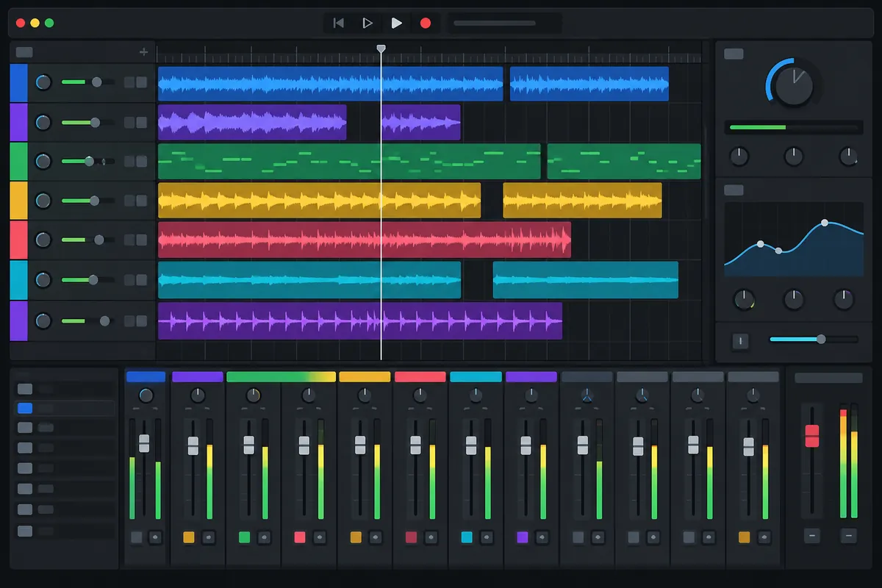Click the round button beside the purple mixer square
The height and width of the screenshot is (588, 882).
click(542, 537)
